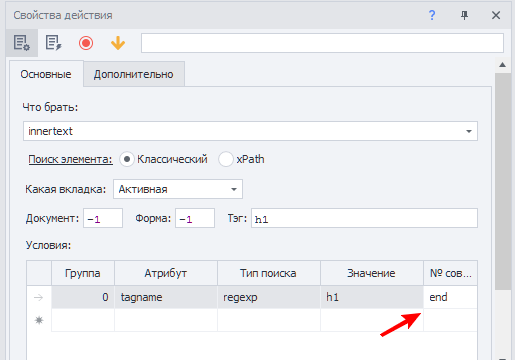The width and height of the screenshot is (515, 360).
Task: Focus the empty toolbar text field
Action: click(x=322, y=43)
